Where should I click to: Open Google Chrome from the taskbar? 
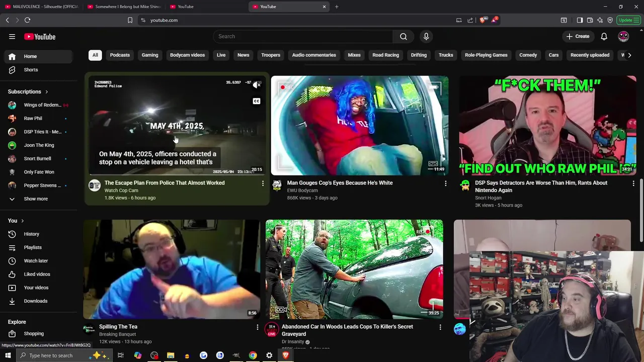pos(253,355)
